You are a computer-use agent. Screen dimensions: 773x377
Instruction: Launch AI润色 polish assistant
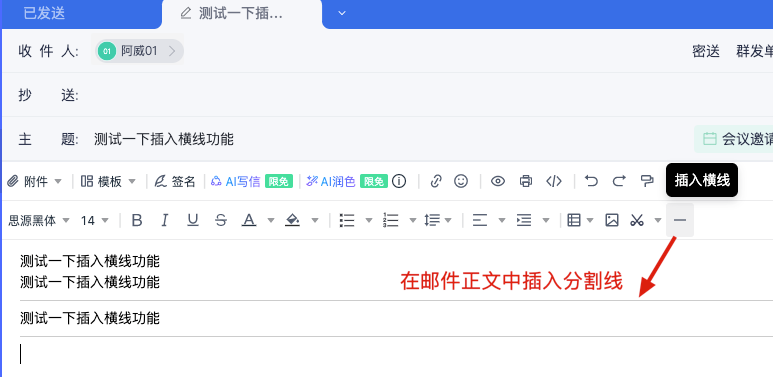pyautogui.click(x=331, y=181)
